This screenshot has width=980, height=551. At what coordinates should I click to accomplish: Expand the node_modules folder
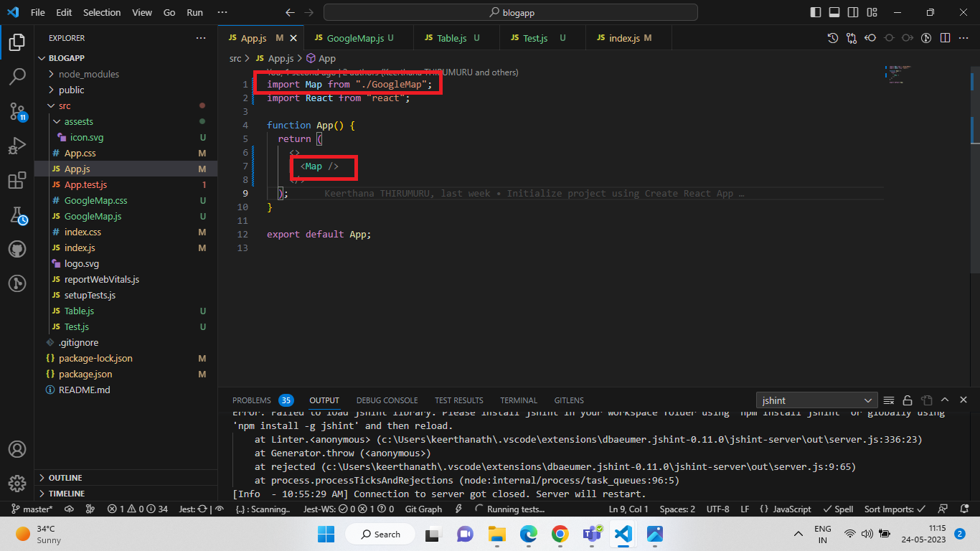tap(89, 74)
